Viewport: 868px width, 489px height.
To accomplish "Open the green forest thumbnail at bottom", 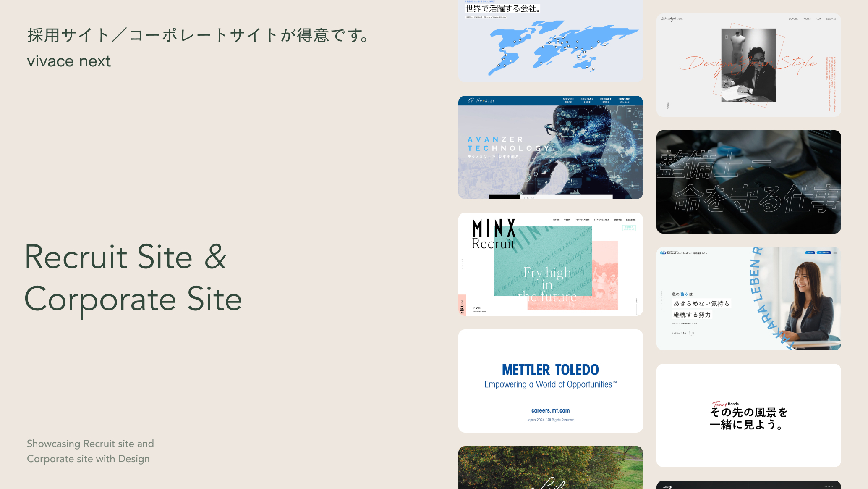I will [550, 468].
